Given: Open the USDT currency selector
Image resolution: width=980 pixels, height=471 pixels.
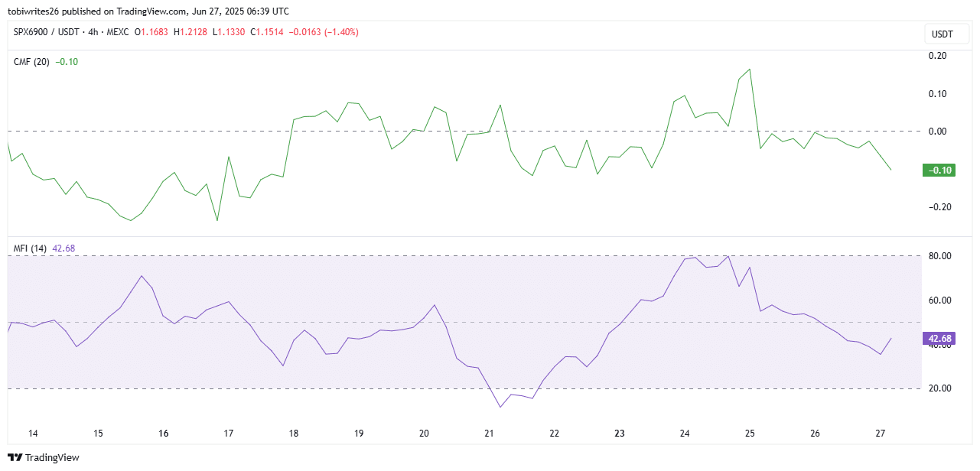Looking at the screenshot, I should click(942, 34).
